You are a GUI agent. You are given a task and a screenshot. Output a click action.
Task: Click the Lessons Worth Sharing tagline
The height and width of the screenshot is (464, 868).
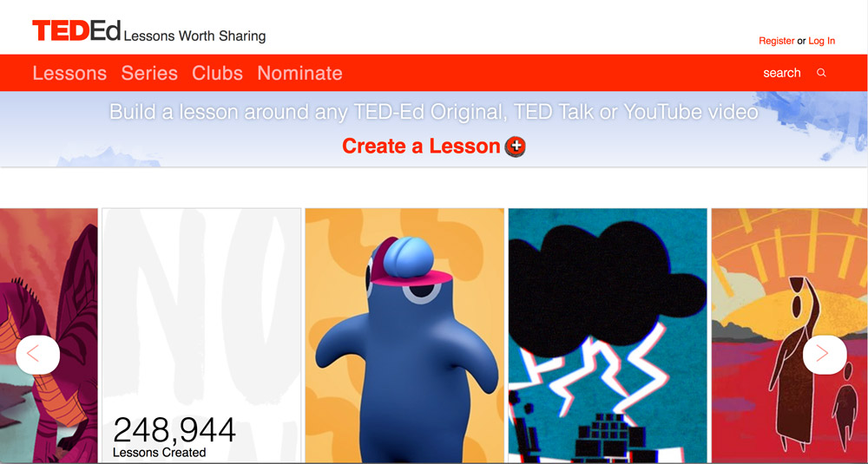coord(194,36)
